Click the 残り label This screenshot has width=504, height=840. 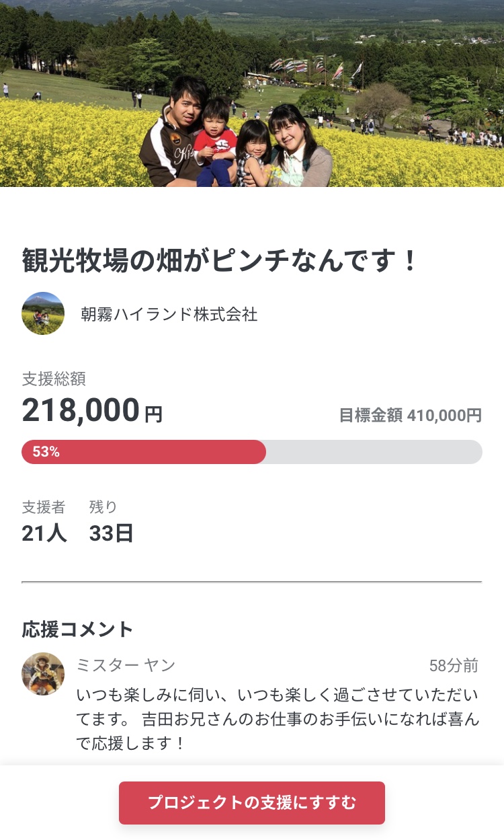pos(103,506)
